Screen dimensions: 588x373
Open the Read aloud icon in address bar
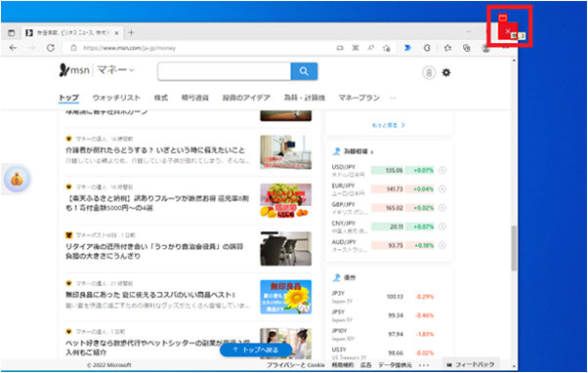371,48
